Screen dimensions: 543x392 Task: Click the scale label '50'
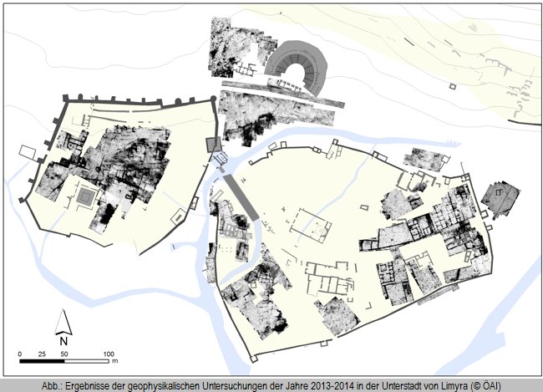click(x=64, y=354)
